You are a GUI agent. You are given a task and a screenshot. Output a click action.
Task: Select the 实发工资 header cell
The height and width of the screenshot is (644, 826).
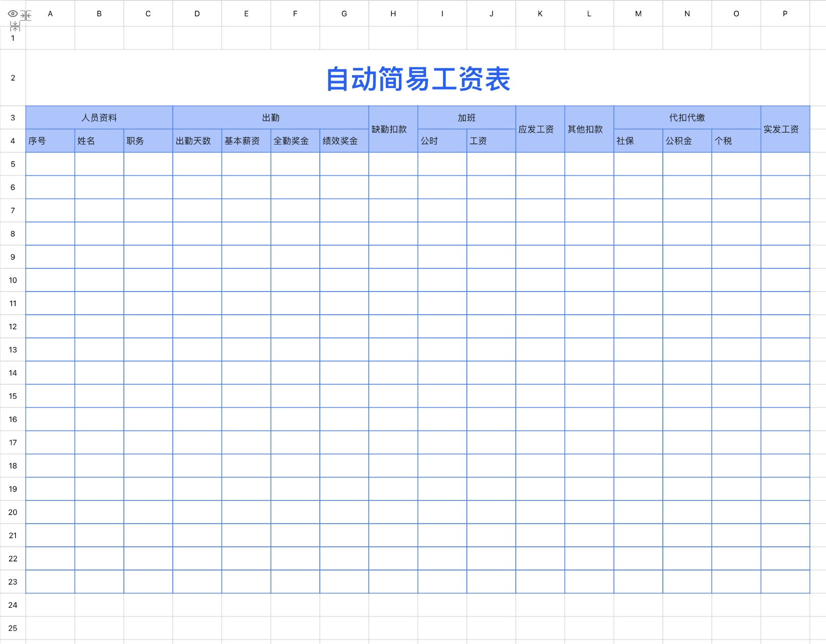click(x=785, y=129)
